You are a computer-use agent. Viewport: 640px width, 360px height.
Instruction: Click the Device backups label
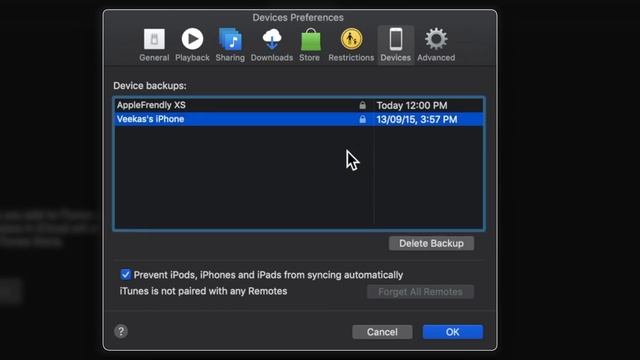tap(150, 86)
